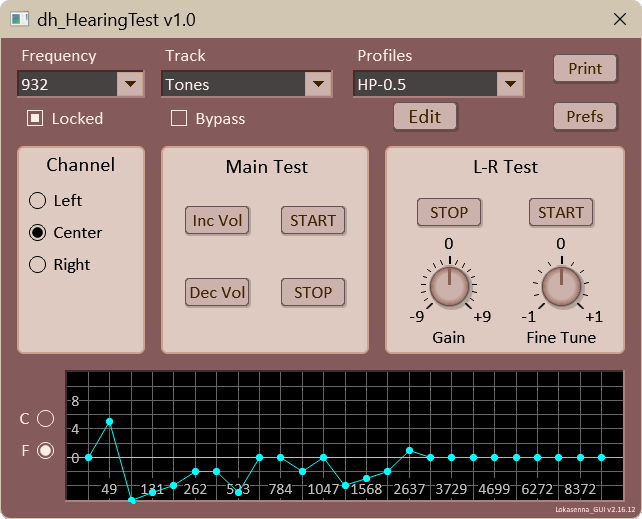Click the graph point at 523 Hz
The width and height of the screenshot is (642, 519).
(x=238, y=492)
